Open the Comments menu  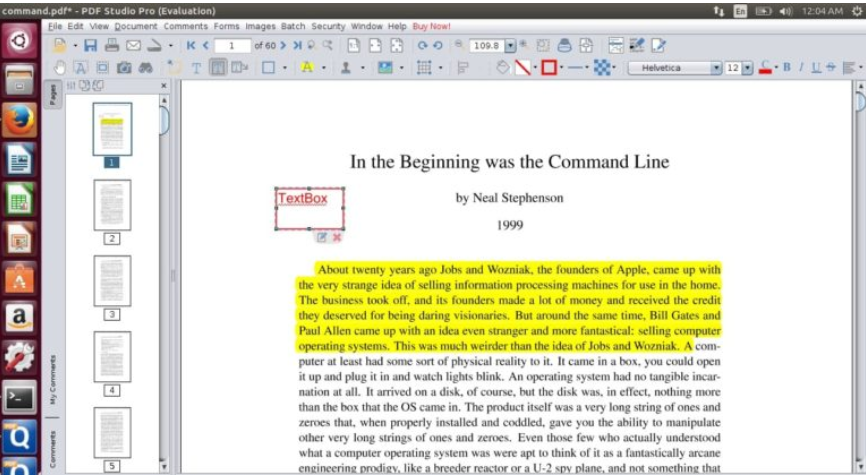point(186,26)
